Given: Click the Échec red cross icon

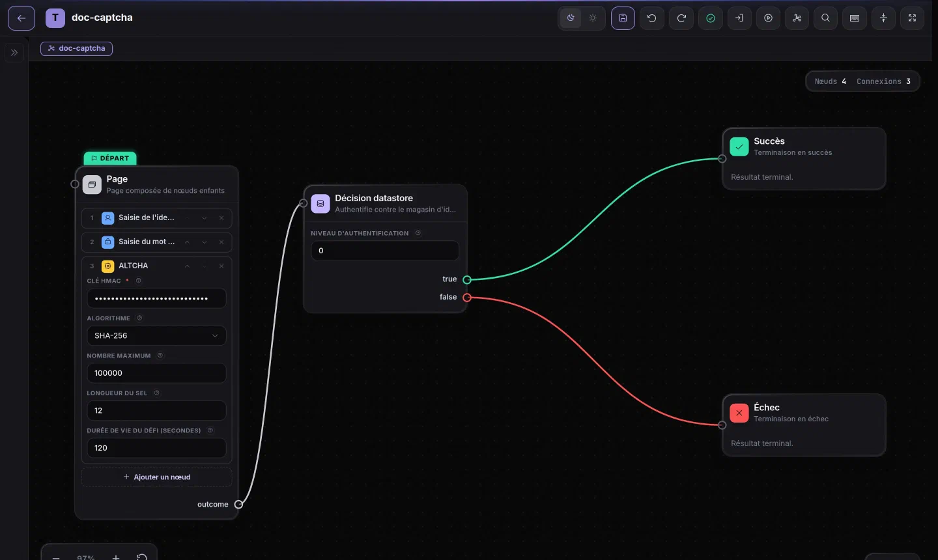Looking at the screenshot, I should 739,413.
